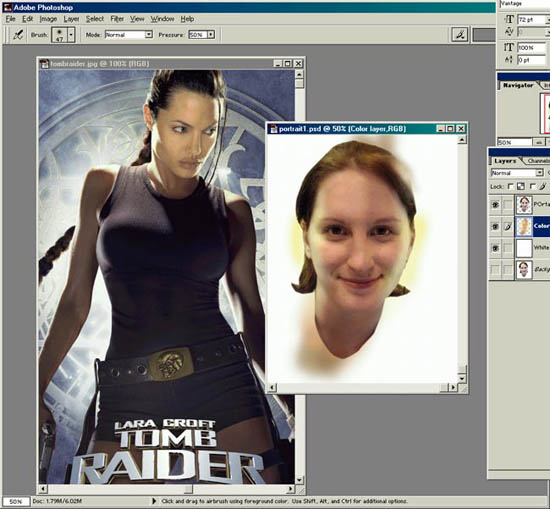Click the portrait1.psd document window icon

click(x=273, y=129)
